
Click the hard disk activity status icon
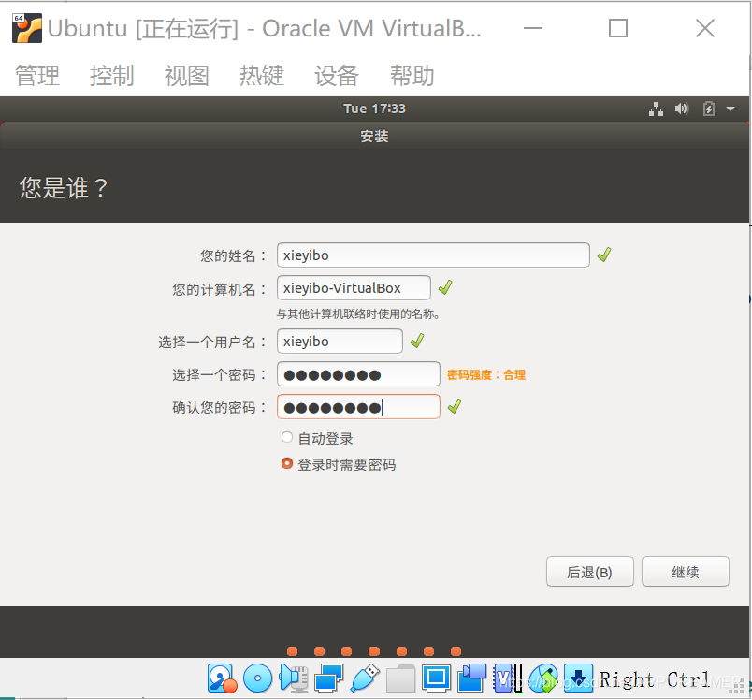click(x=222, y=678)
